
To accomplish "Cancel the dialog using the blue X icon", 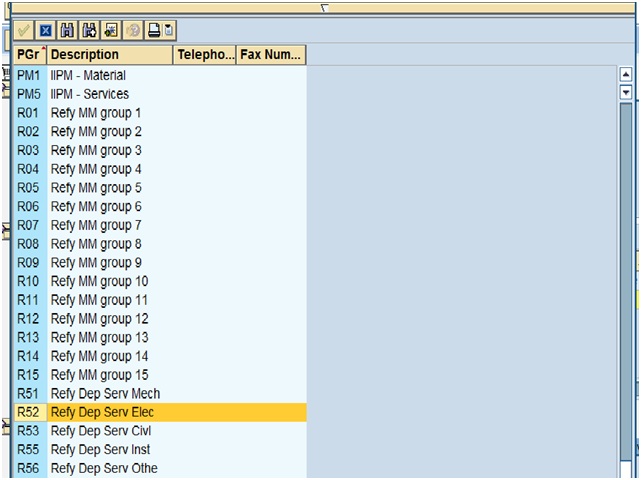I will [46, 31].
